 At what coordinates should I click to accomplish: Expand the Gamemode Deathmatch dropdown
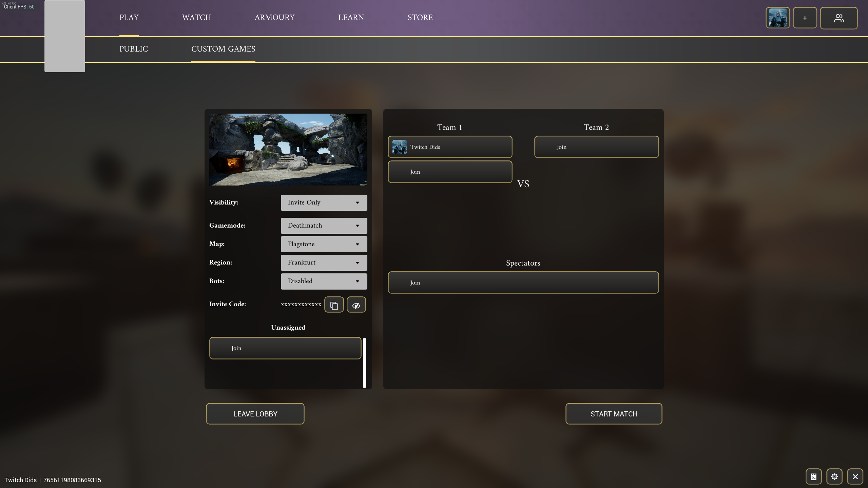point(324,226)
